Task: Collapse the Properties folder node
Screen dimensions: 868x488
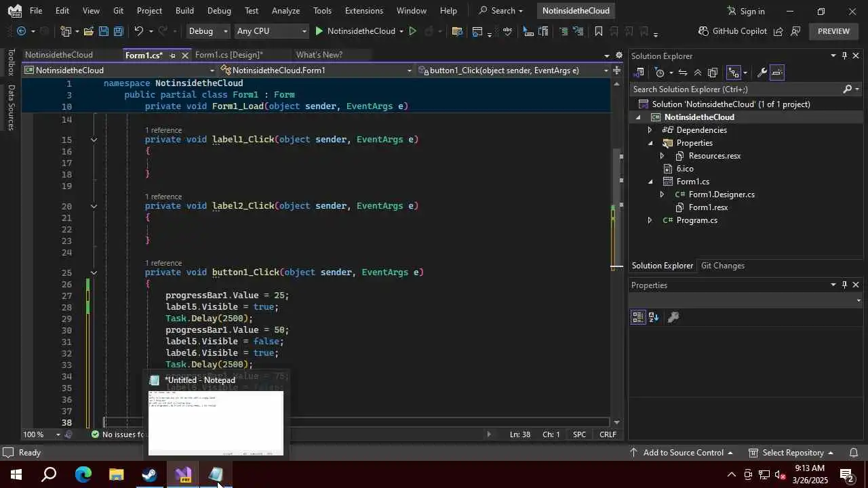Action: (650, 143)
